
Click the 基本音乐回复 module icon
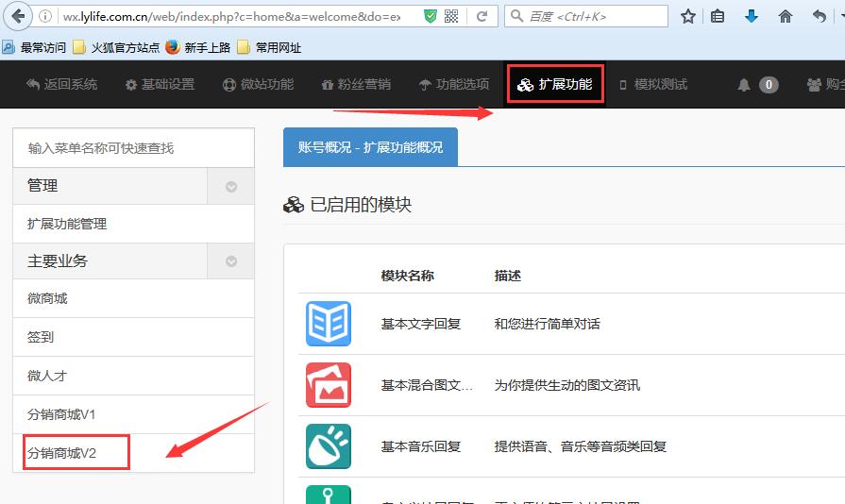click(328, 446)
